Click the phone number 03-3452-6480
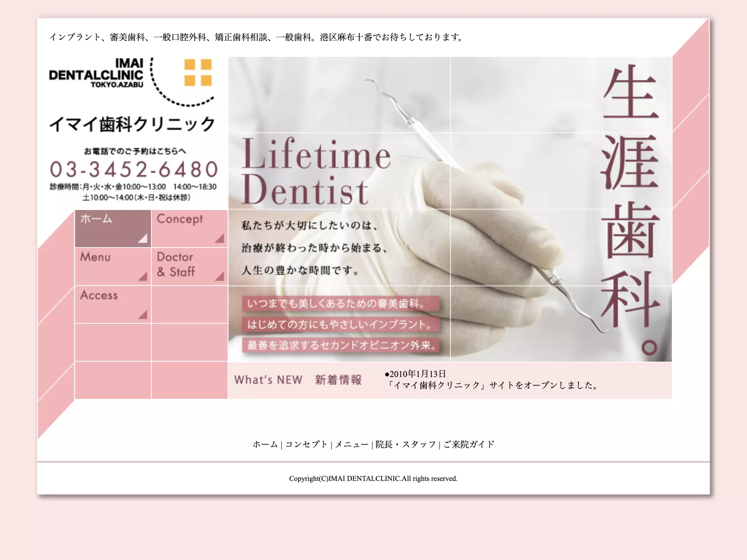747x560 pixels. tap(133, 170)
